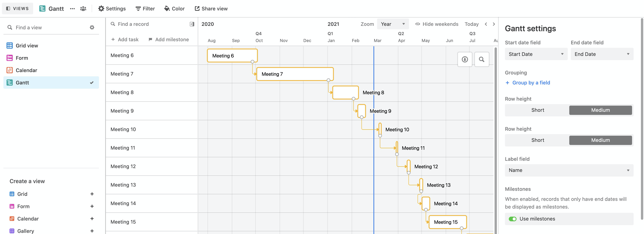
Task: Open the End date field dropdown
Action: pyautogui.click(x=602, y=54)
